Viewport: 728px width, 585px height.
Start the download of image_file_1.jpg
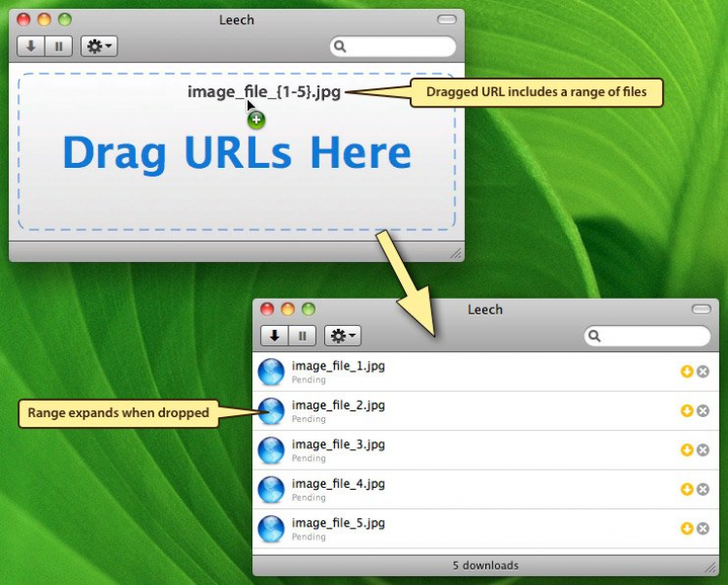[x=686, y=372]
